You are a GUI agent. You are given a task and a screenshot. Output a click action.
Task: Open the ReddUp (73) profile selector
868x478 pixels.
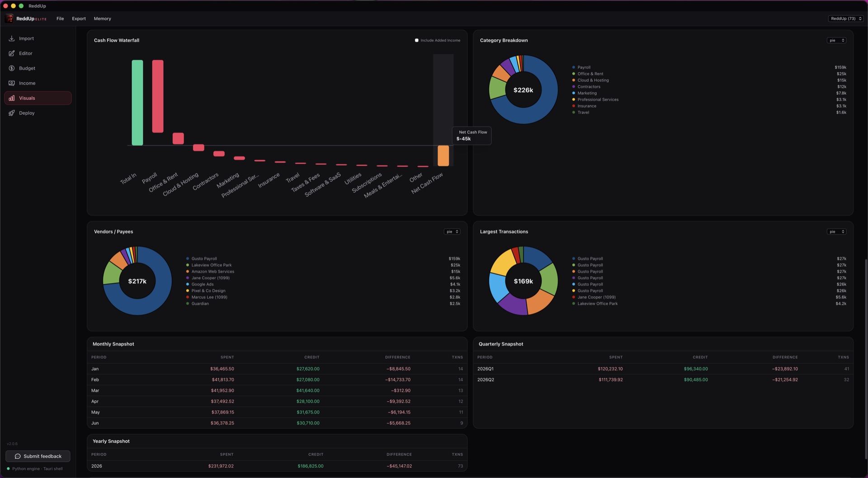[x=846, y=19]
